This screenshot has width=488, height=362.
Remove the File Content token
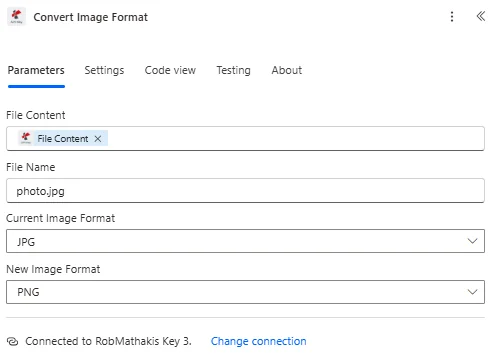coord(98,139)
